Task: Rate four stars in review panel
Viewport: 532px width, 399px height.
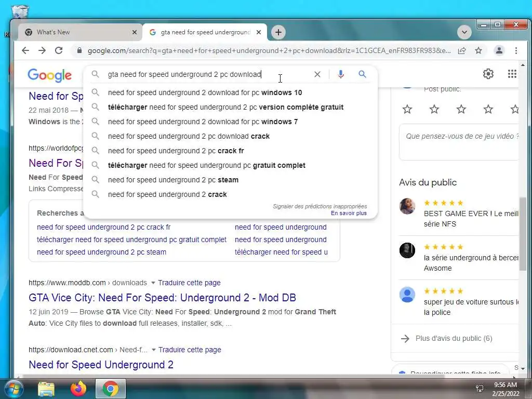Action: (488, 109)
